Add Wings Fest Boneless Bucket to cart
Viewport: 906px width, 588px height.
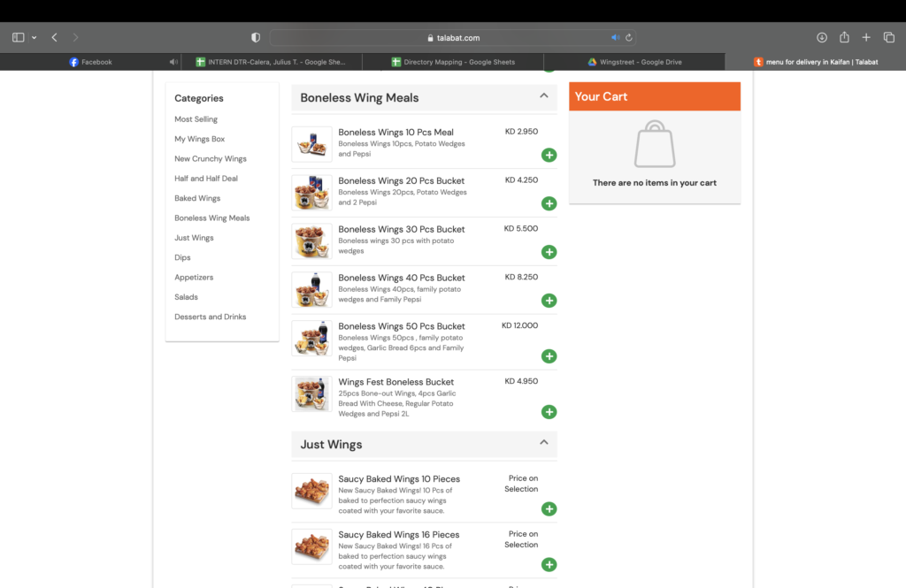coord(549,412)
